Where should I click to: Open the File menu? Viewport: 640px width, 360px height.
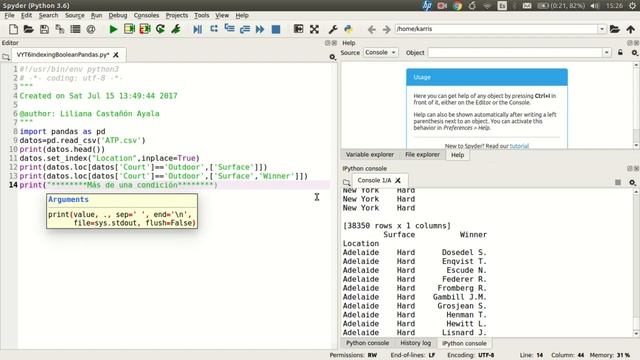[x=9, y=16]
